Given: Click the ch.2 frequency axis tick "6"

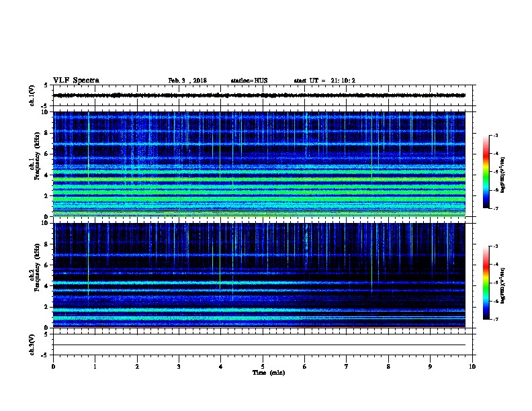Looking at the screenshot, I should [46, 265].
